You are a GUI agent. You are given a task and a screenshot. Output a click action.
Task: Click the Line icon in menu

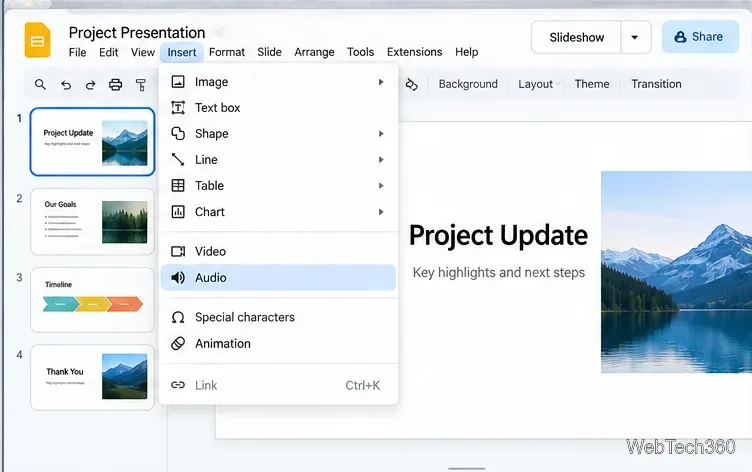[x=178, y=159]
